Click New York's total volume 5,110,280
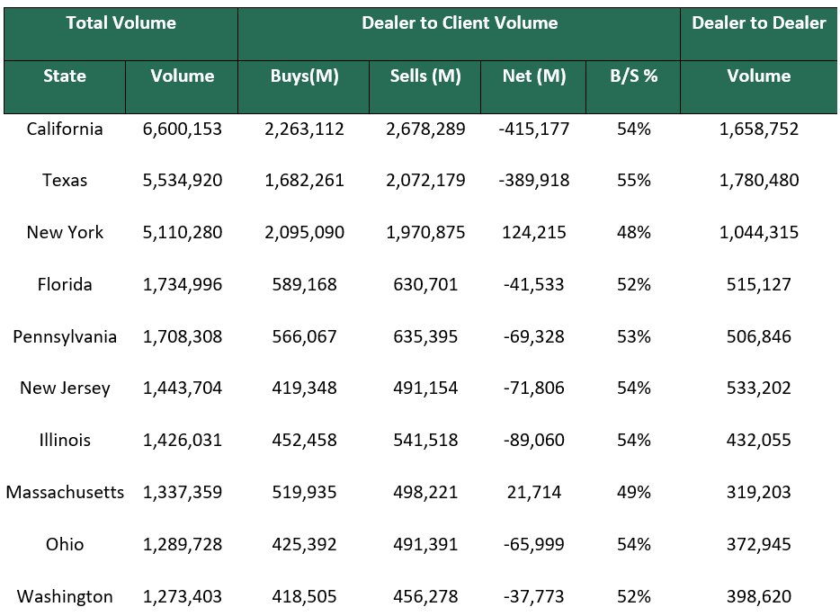The height and width of the screenshot is (616, 840). tap(183, 233)
